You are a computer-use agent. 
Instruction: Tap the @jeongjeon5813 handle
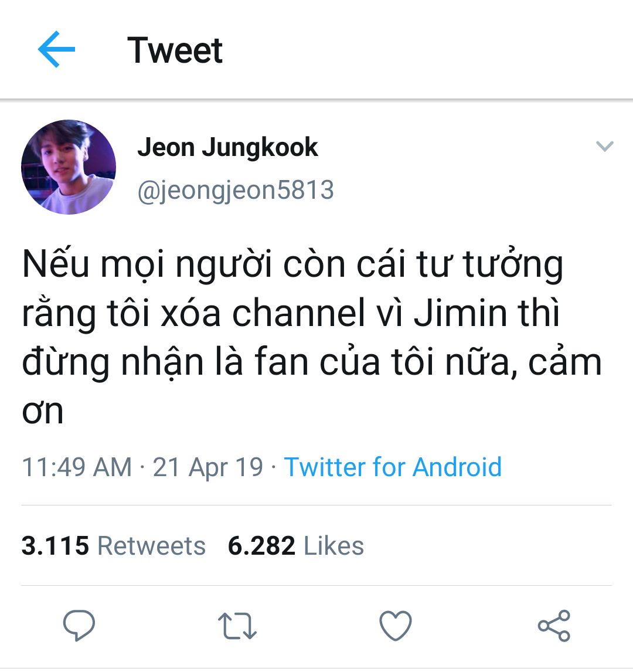pyautogui.click(x=236, y=191)
